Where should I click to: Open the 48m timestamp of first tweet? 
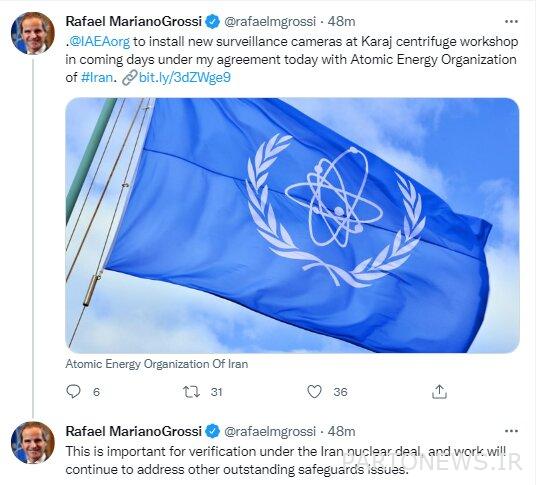(x=341, y=22)
